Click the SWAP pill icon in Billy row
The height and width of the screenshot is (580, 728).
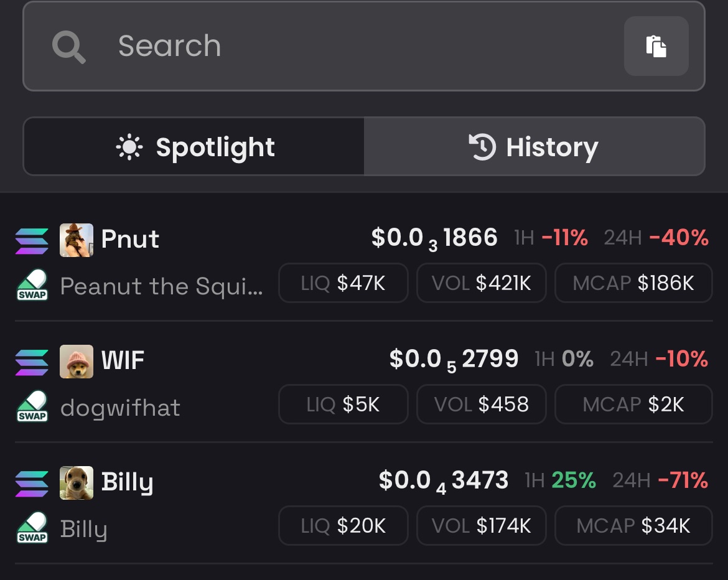(32, 528)
